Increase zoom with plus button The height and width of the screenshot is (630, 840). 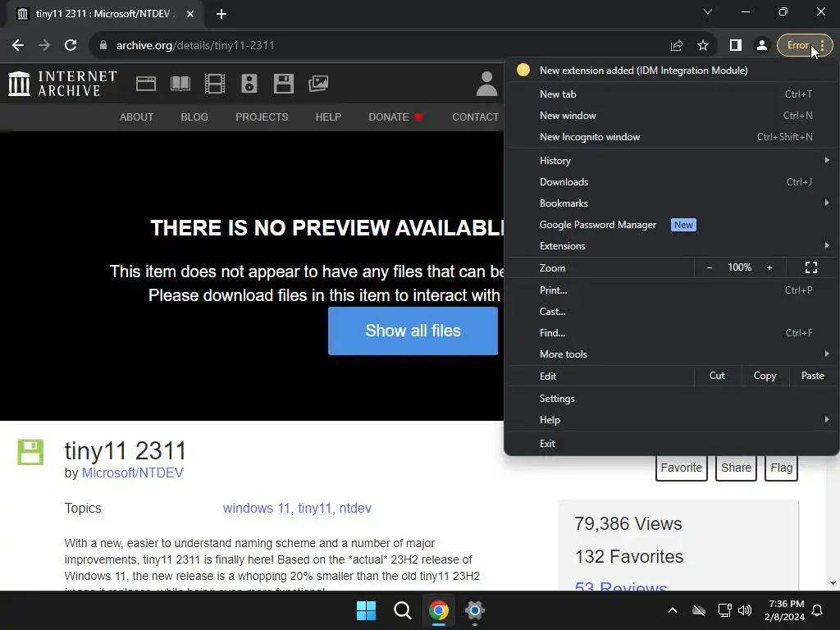pyautogui.click(x=769, y=267)
